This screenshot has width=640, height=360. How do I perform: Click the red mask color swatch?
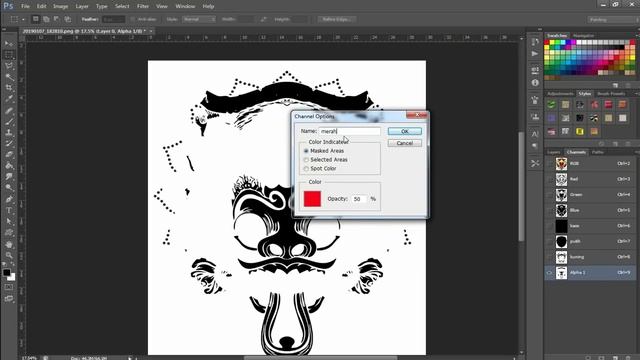click(312, 199)
